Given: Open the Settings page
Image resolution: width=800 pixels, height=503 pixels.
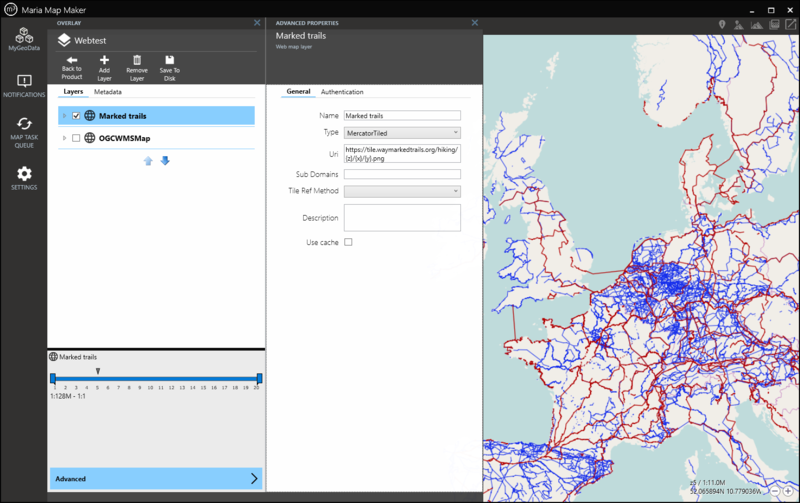Looking at the screenshot, I should [23, 178].
